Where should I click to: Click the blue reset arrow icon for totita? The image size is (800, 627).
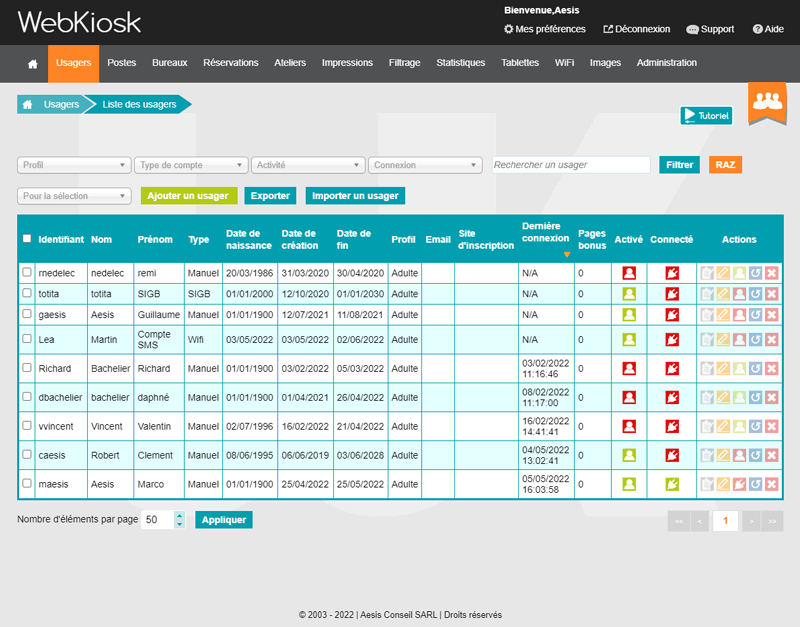point(756,294)
